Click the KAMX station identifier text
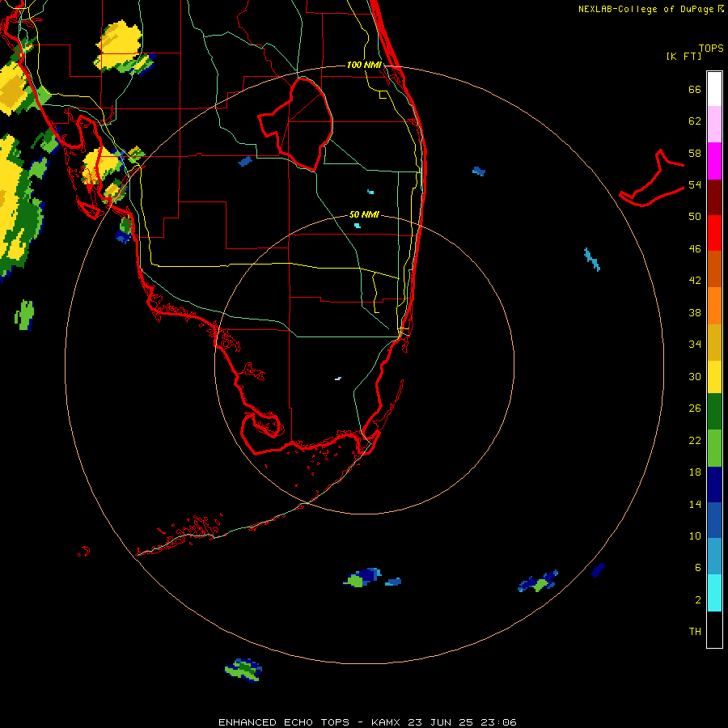 (x=387, y=722)
